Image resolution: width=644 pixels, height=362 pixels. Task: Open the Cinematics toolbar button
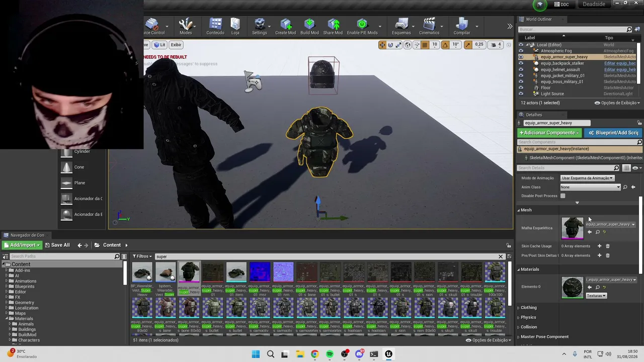click(x=429, y=27)
